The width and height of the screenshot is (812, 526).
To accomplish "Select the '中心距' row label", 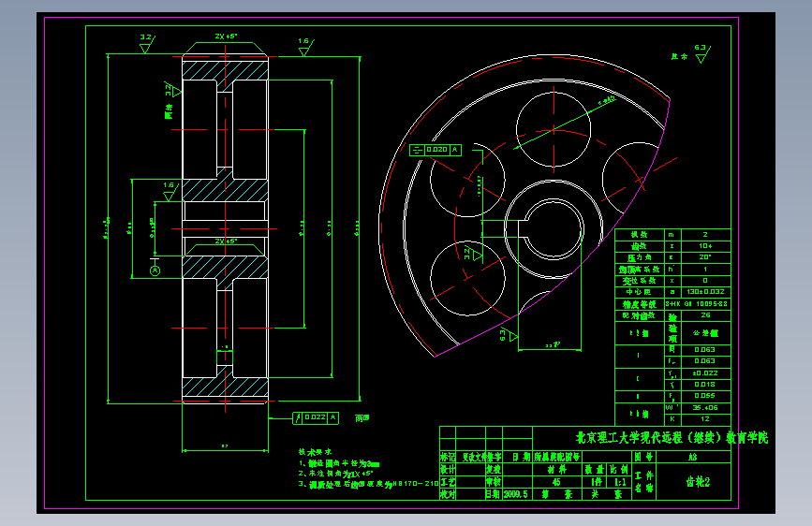I will (639, 292).
